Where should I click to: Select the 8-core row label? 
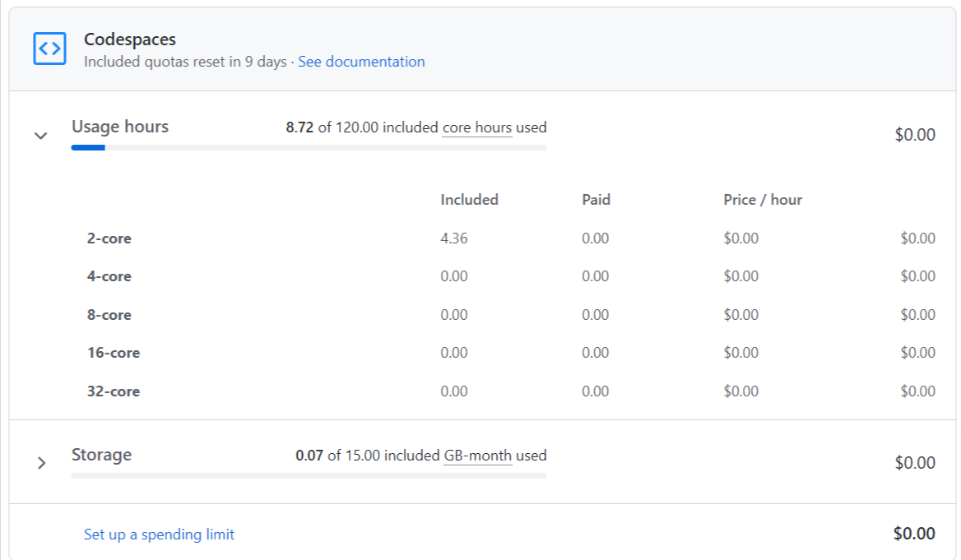(x=109, y=315)
